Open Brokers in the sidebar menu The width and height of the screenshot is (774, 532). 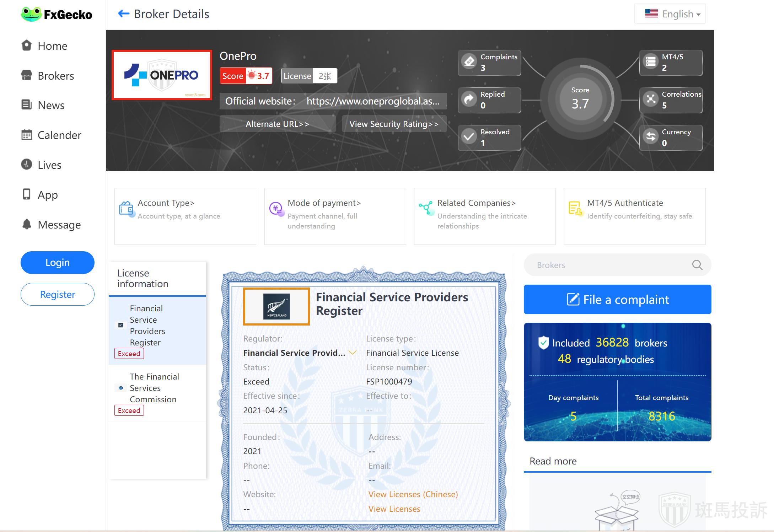click(x=56, y=76)
